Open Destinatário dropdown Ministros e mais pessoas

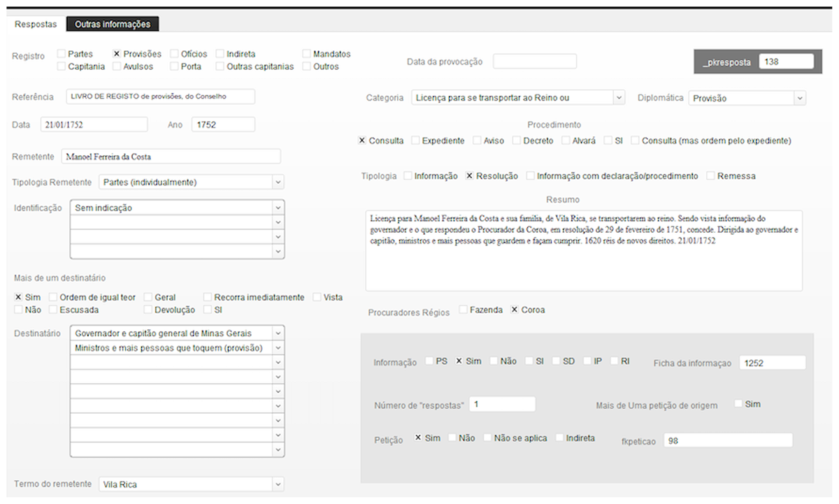click(x=178, y=347)
